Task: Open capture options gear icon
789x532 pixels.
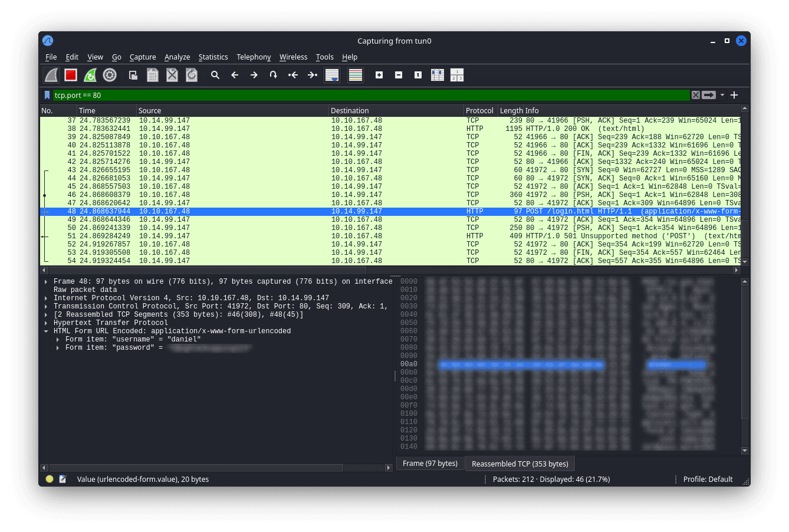Action: [x=110, y=75]
